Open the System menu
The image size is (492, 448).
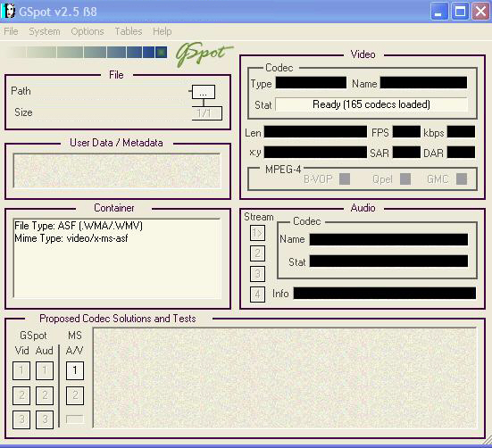(x=45, y=31)
